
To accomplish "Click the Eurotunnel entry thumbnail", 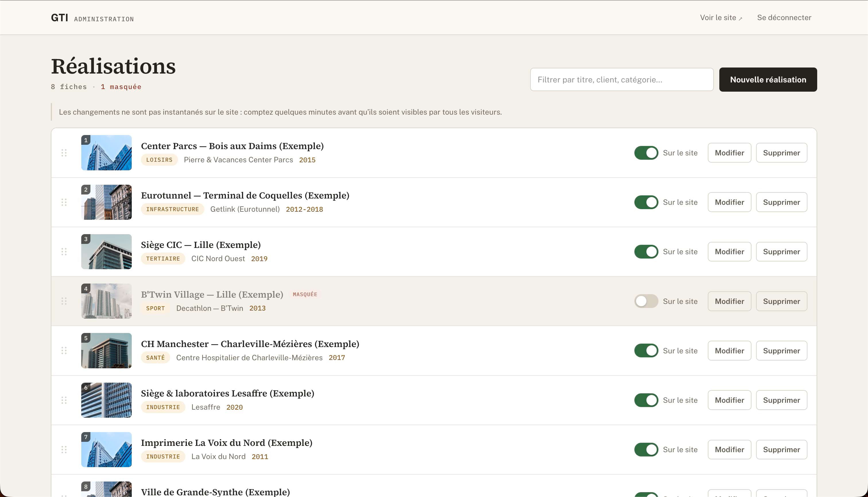I will point(106,202).
